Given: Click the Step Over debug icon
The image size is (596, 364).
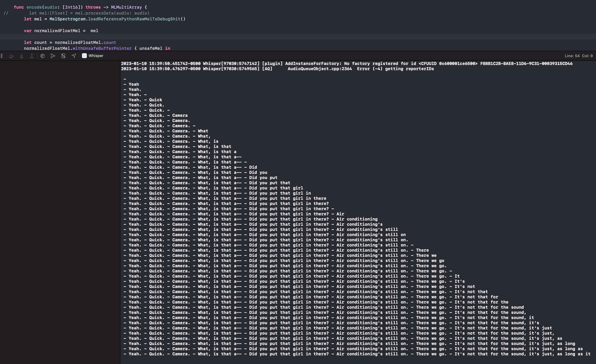Looking at the screenshot, I should pyautogui.click(x=11, y=56).
